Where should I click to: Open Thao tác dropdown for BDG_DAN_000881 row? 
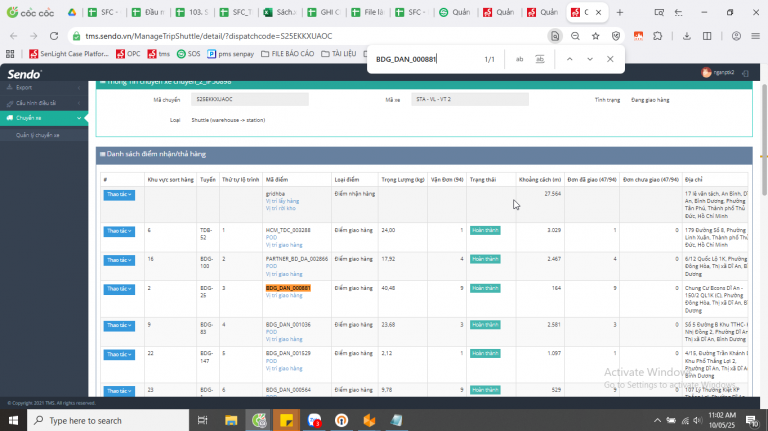point(119,289)
